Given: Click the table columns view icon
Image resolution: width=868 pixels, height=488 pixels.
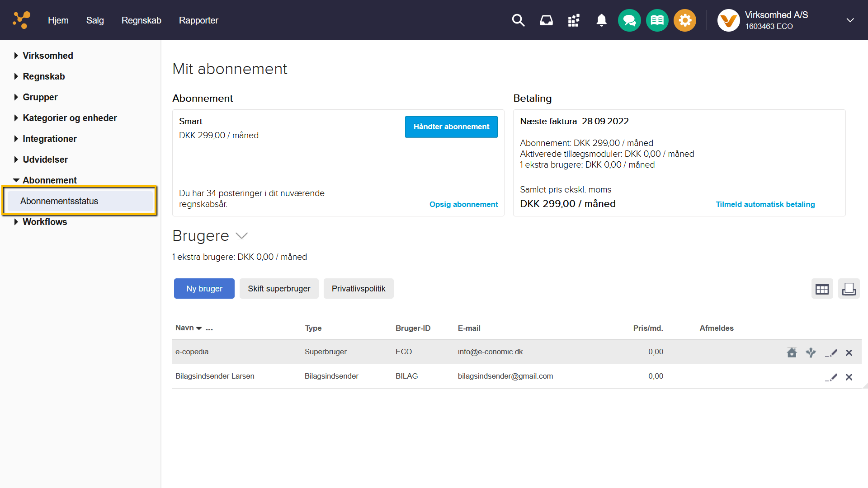Looking at the screenshot, I should pyautogui.click(x=822, y=289).
